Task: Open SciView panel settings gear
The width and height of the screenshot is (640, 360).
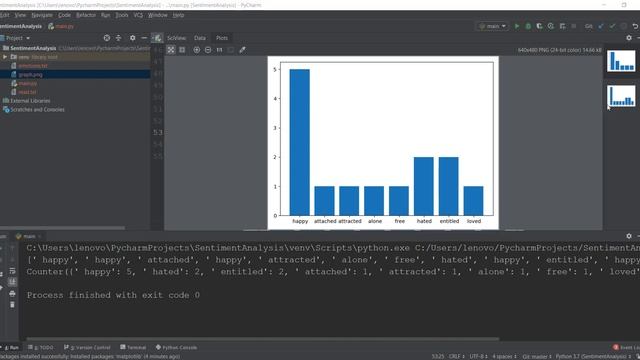Action: coord(629,38)
